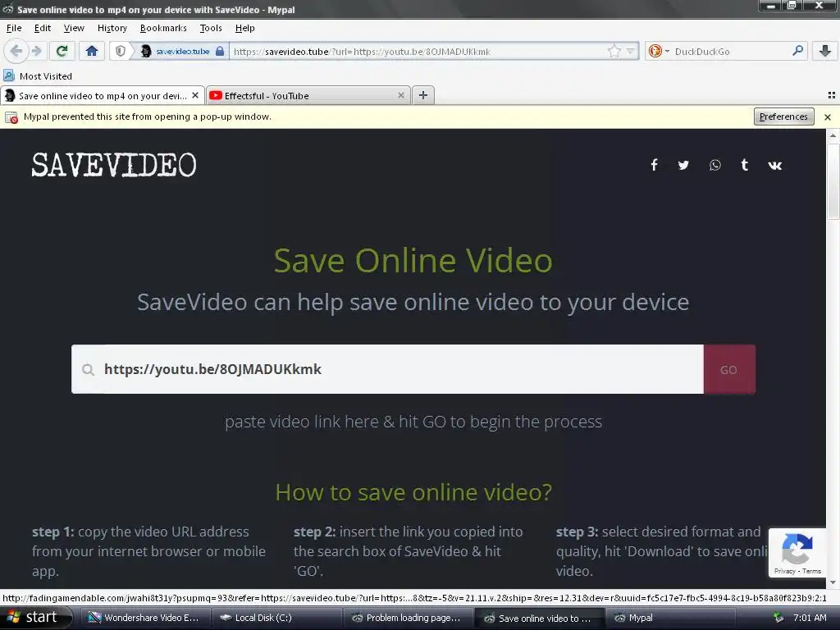Reload the page with the refresh icon
This screenshot has height=630, width=840.
pyautogui.click(x=62, y=51)
